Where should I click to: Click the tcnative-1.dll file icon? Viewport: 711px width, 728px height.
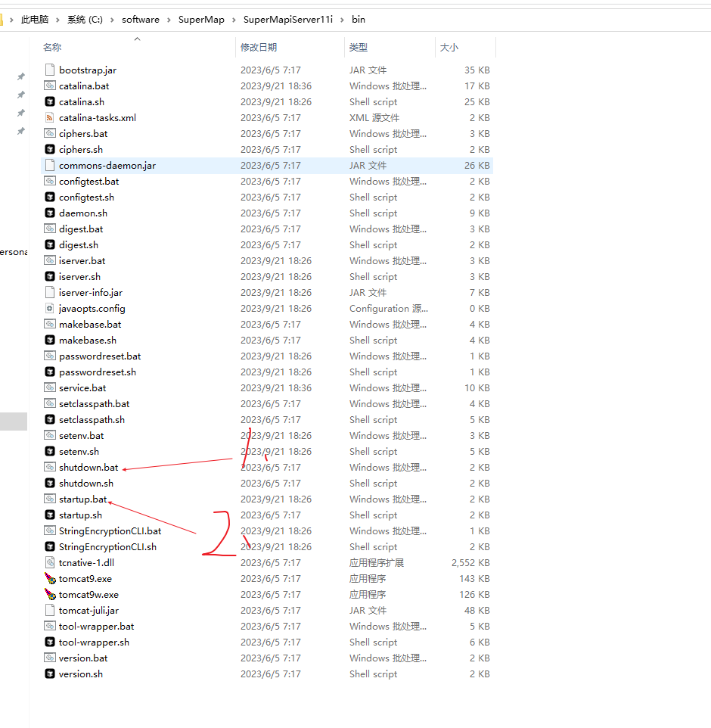[50, 563]
